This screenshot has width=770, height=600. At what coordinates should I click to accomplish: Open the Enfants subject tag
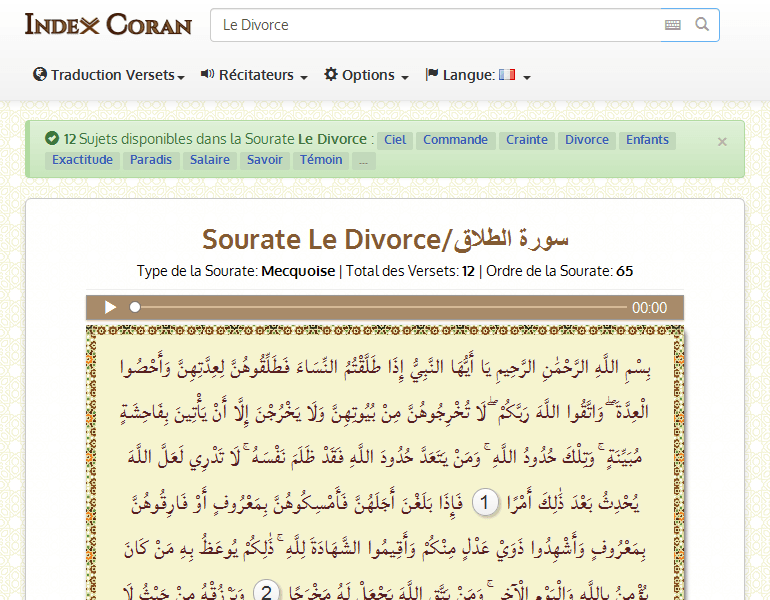pyautogui.click(x=647, y=140)
